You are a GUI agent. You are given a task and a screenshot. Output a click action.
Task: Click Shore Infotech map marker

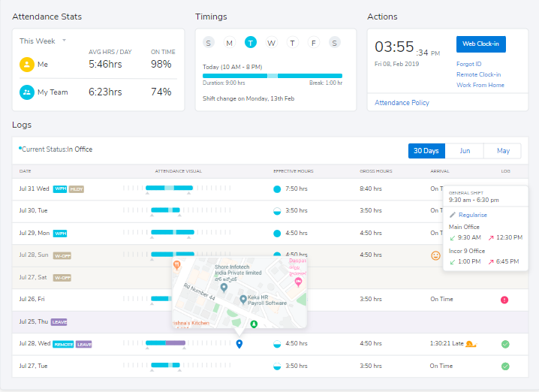point(224,288)
